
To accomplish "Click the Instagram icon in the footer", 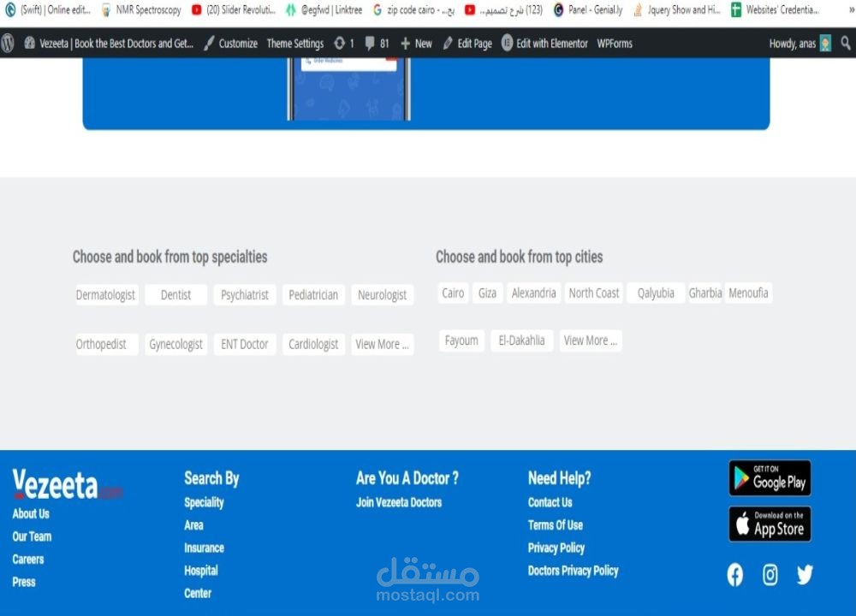I will (x=770, y=574).
